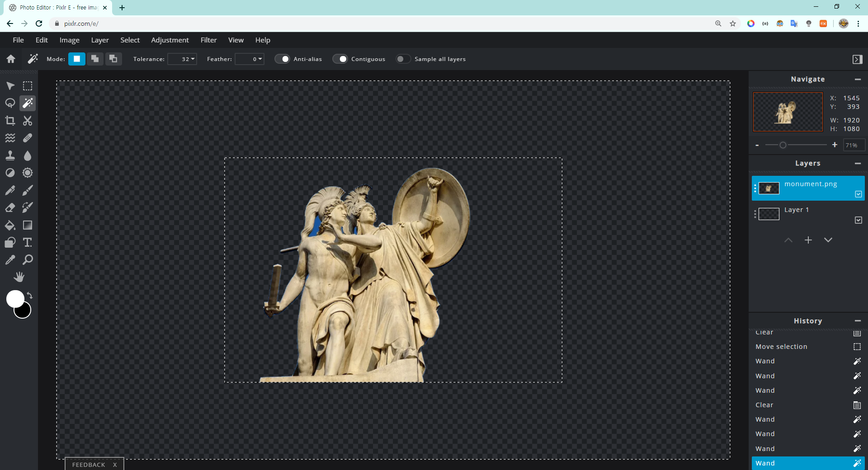The height and width of the screenshot is (470, 868).
Task: Select the Clone stamp tool
Action: [10, 155]
